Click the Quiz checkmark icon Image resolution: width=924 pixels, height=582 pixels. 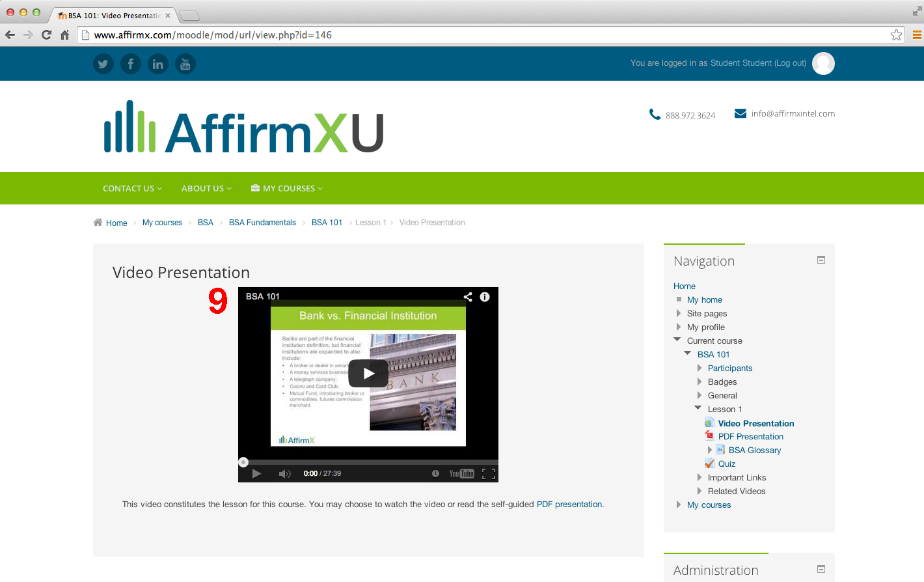pyautogui.click(x=709, y=464)
